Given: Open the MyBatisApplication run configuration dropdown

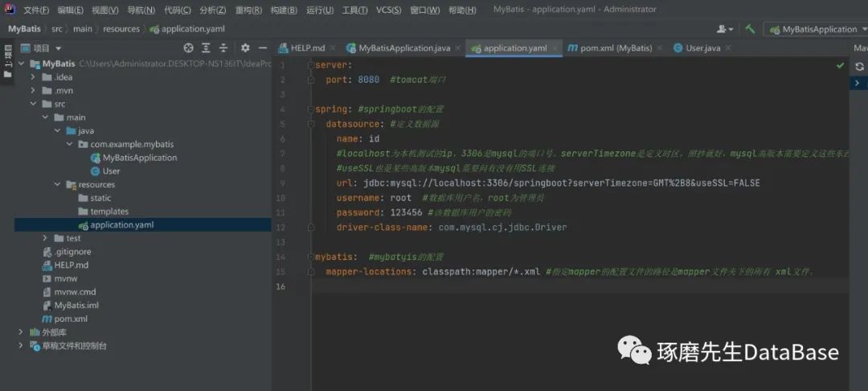Looking at the screenshot, I should 815,29.
